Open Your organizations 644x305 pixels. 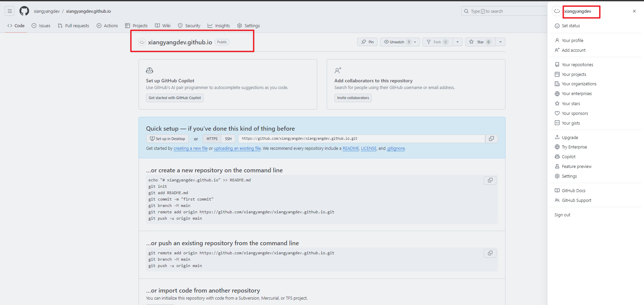tap(595, 84)
